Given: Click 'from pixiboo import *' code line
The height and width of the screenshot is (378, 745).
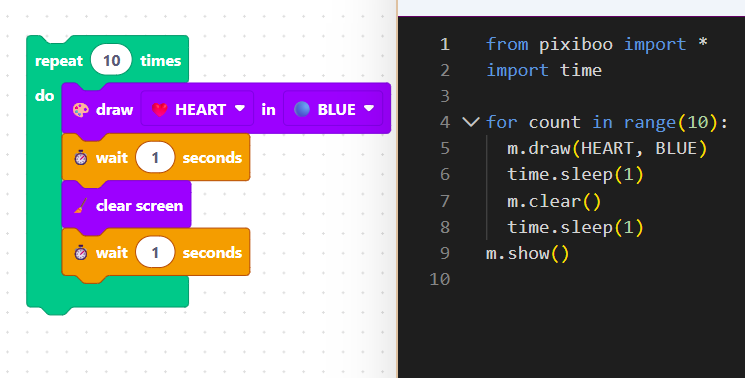Looking at the screenshot, I should point(597,44).
